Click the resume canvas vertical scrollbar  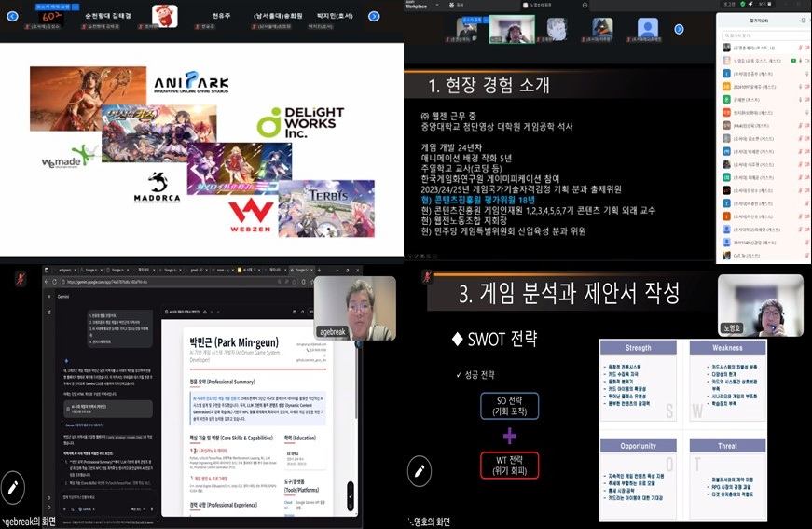[x=357, y=382]
